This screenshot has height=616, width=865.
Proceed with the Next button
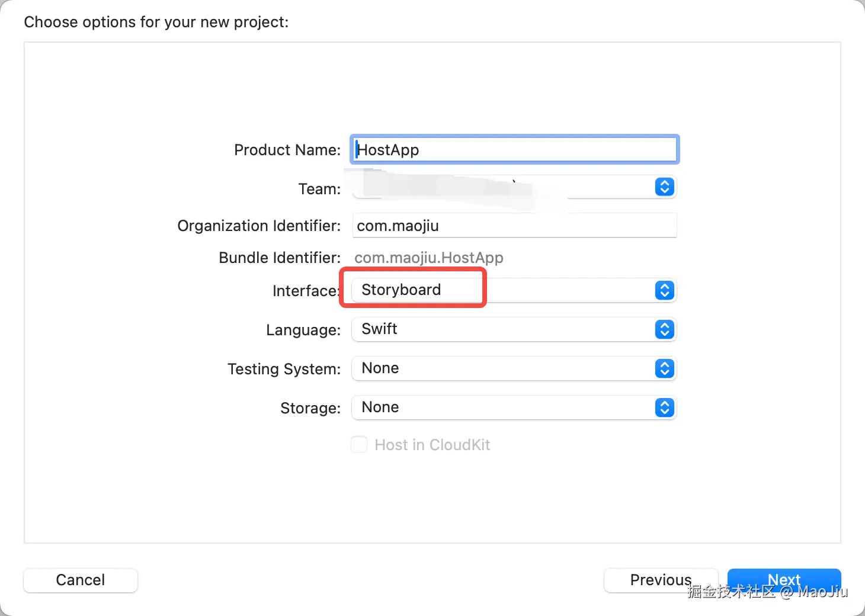[784, 579]
